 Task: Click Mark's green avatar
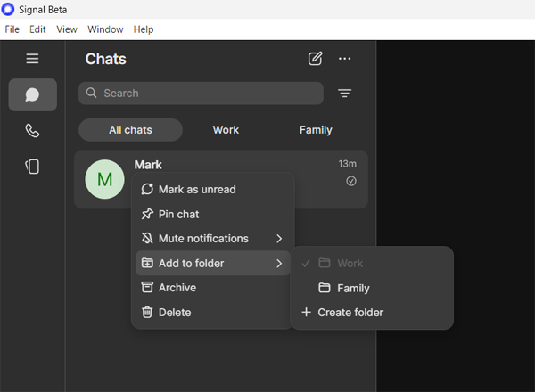click(x=104, y=180)
